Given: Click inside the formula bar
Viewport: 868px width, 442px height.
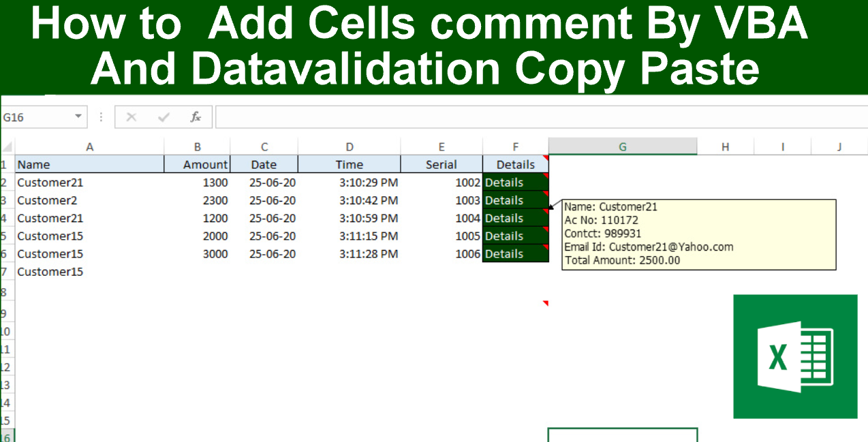Looking at the screenshot, I should (477, 116).
